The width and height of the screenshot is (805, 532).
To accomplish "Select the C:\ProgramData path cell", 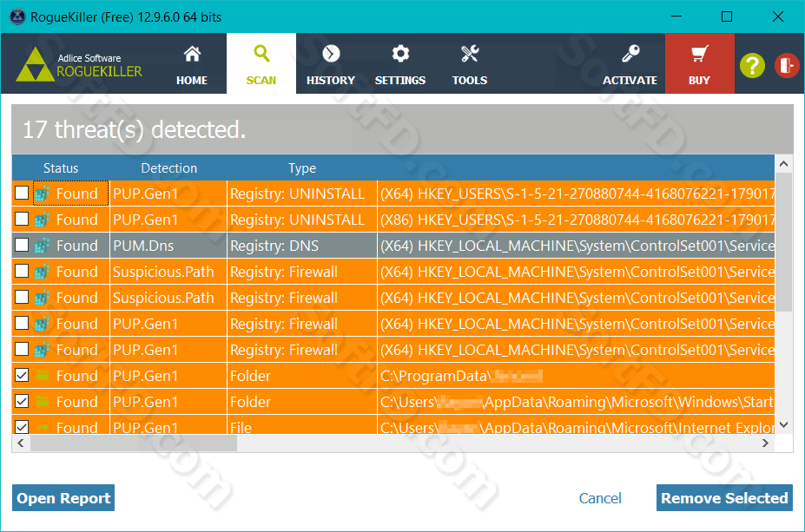I will [x=576, y=376].
